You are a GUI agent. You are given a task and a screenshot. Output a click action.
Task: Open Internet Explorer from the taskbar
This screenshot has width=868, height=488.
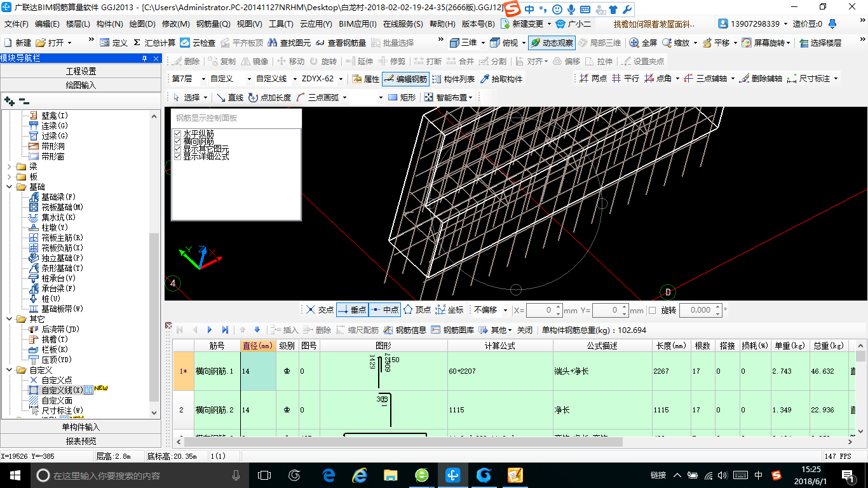359,475
